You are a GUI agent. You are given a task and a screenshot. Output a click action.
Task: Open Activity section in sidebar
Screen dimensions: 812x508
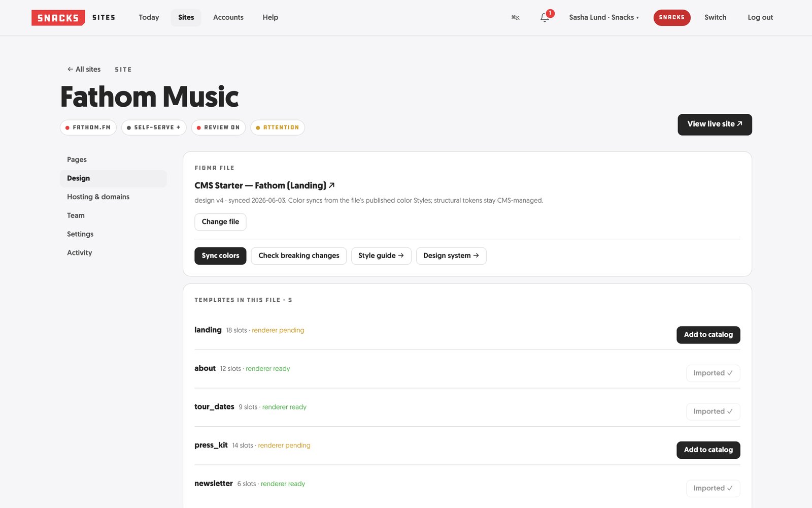tap(113, 253)
